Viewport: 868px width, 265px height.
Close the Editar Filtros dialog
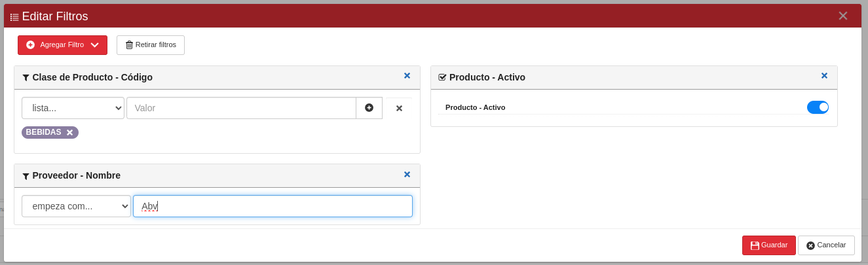click(x=843, y=16)
